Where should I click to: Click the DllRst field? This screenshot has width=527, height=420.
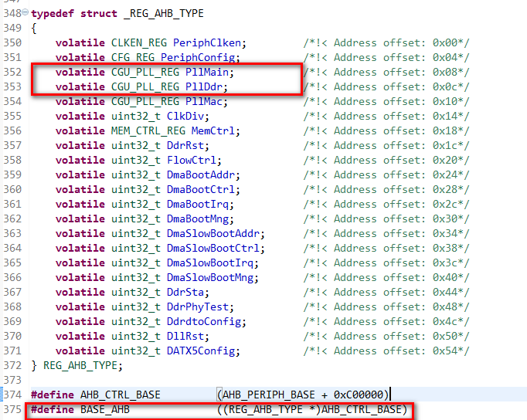click(185, 336)
